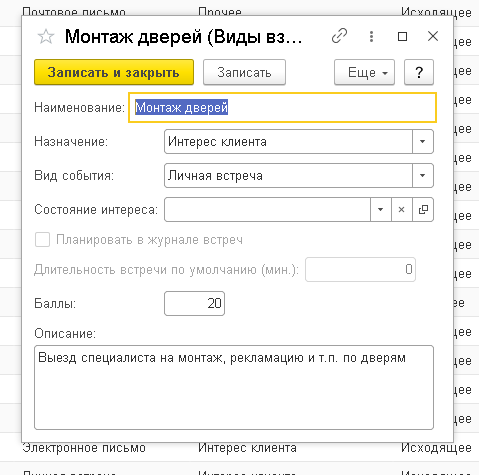The image size is (479, 475).
Task: Expand the Состояние интереса dropdown list
Action: click(x=381, y=209)
